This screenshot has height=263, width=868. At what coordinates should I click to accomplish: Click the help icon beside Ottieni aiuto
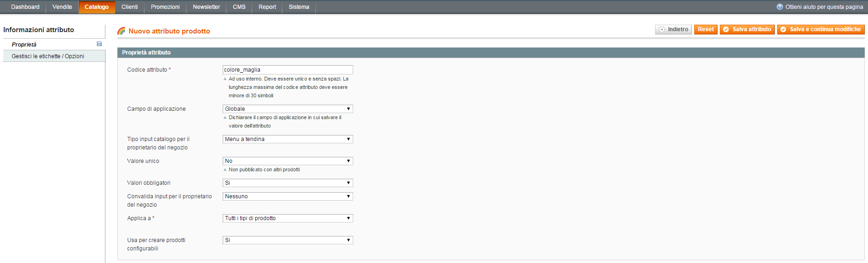click(x=780, y=7)
